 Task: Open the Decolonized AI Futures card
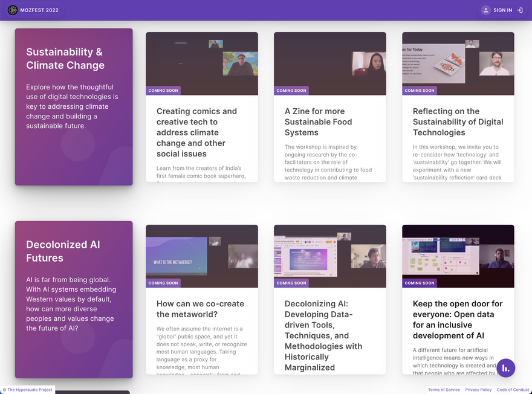[x=73, y=299]
